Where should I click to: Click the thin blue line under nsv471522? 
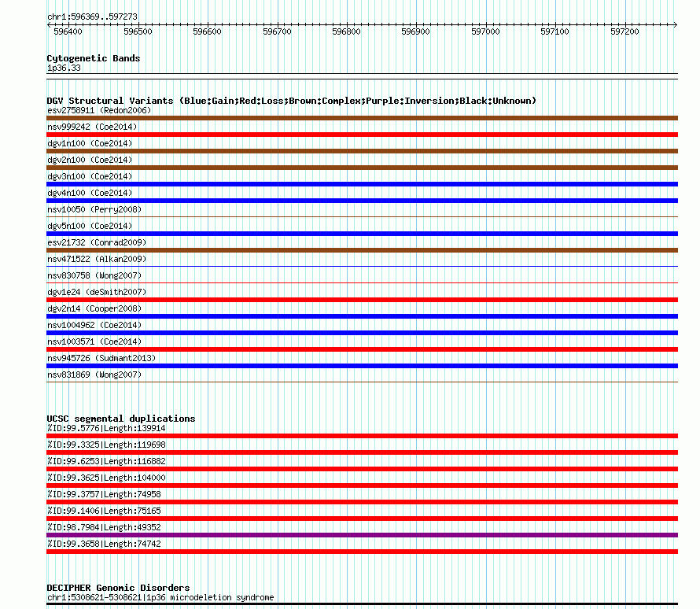click(362, 266)
